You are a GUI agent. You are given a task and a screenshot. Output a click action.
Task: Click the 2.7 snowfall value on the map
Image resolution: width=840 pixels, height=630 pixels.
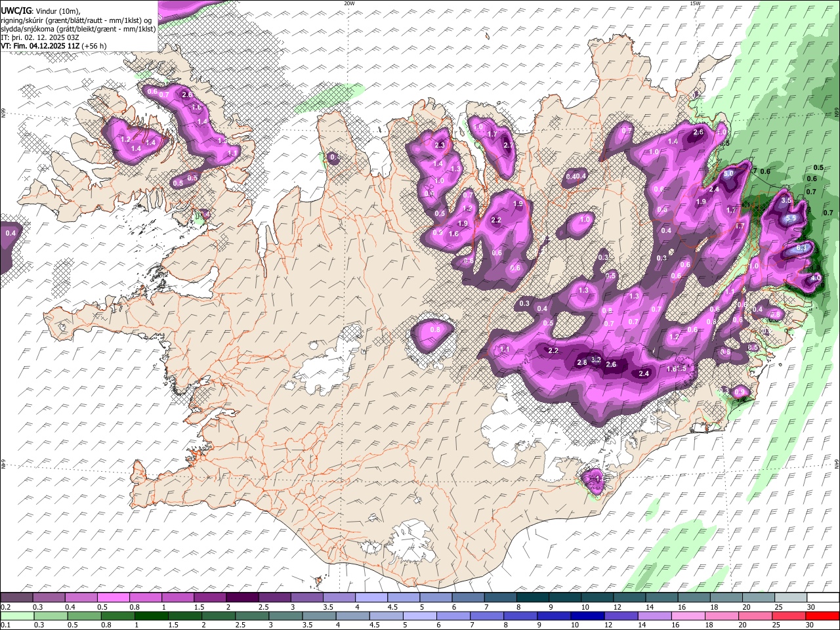pyautogui.click(x=508, y=145)
